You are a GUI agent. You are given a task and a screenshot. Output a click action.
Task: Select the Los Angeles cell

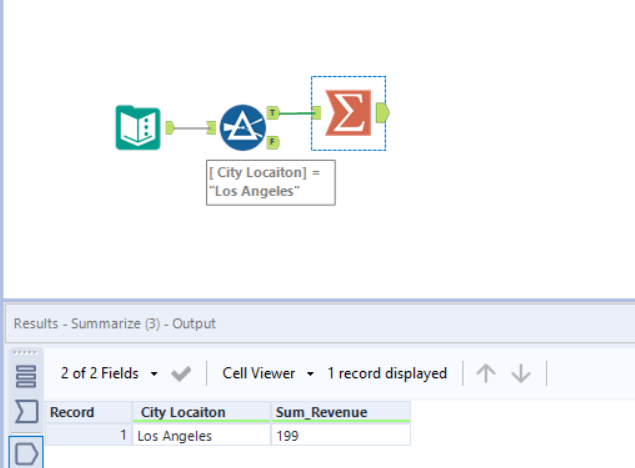(200, 436)
